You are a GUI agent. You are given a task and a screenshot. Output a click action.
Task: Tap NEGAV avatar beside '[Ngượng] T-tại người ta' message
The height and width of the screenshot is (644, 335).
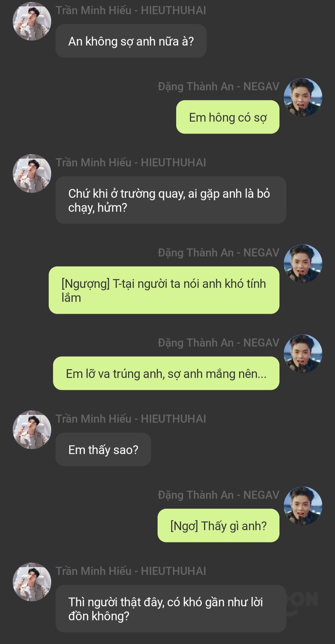pos(303,263)
